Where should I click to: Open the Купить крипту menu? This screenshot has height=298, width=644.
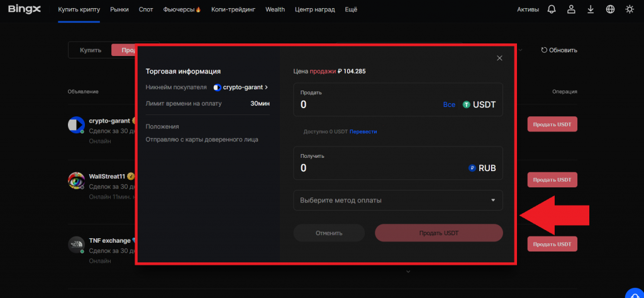coord(79,9)
